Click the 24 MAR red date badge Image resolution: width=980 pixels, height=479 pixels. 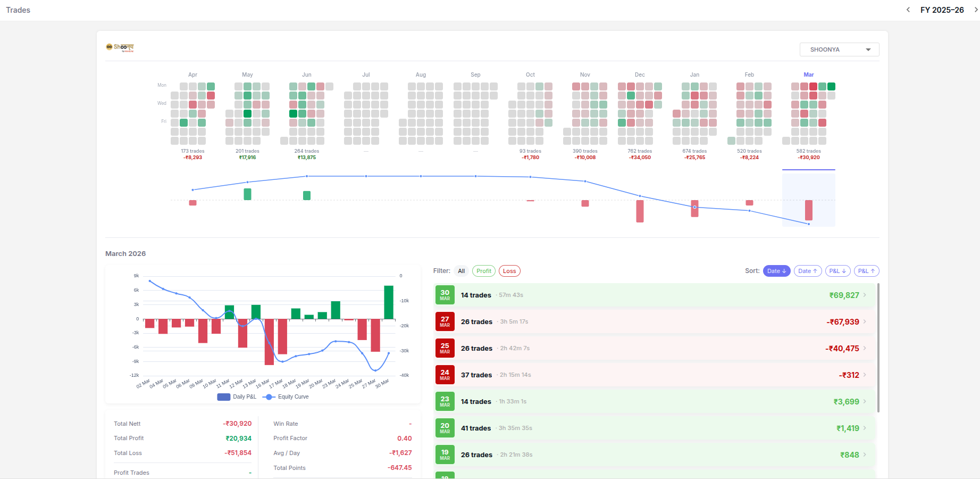445,375
